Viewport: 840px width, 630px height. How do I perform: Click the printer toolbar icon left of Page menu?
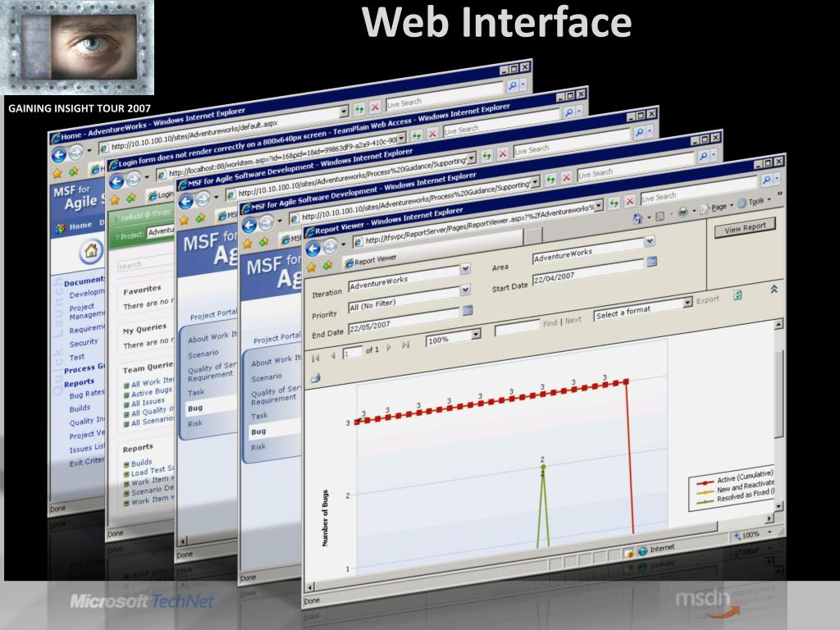click(x=682, y=212)
